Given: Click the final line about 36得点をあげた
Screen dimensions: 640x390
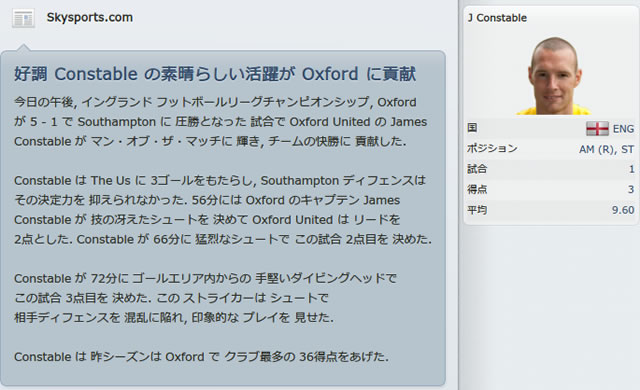Looking at the screenshot, I should pos(201,357).
